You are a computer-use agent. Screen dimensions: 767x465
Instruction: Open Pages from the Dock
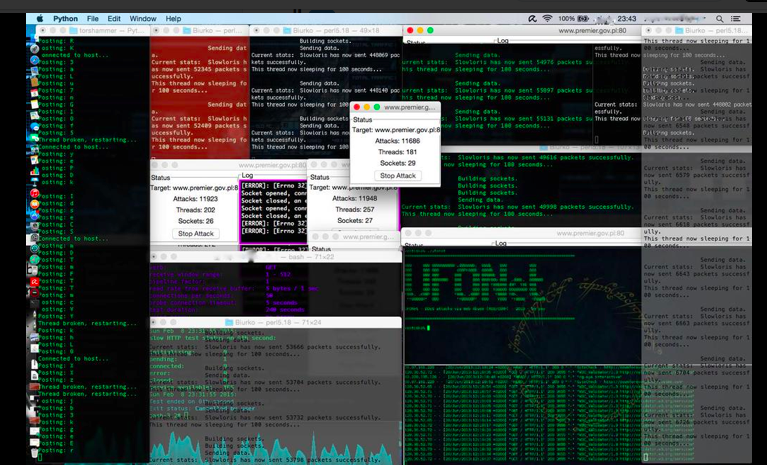pos(34,159)
